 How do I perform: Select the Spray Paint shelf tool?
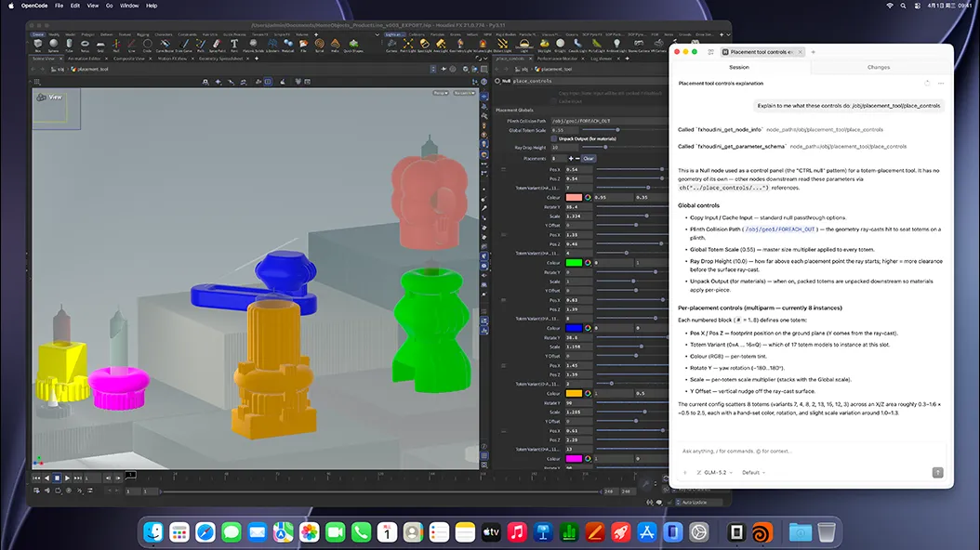(217, 46)
